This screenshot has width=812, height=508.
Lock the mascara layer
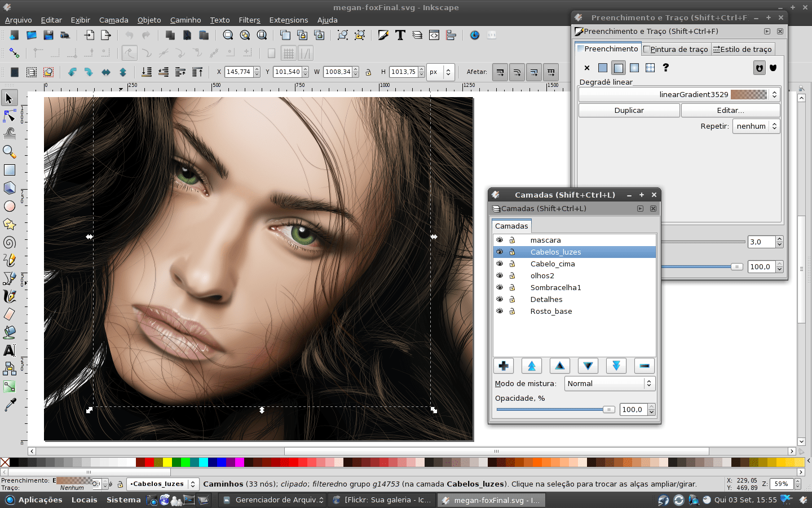pos(512,240)
